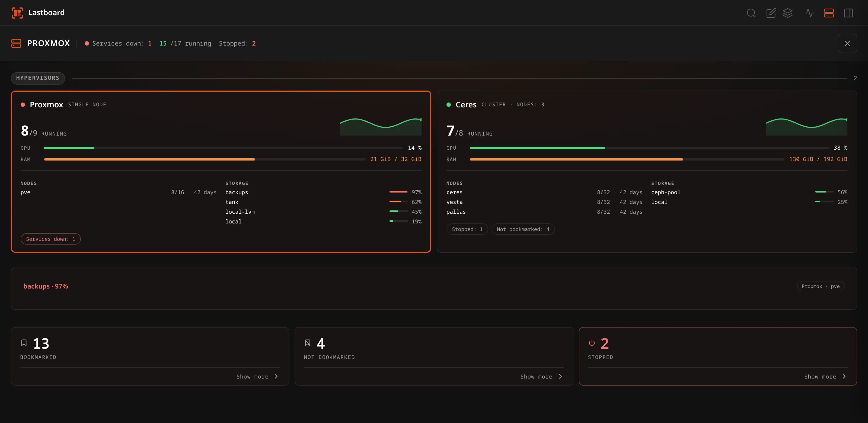Click the Services down: 1 badge
The height and width of the screenshot is (423, 868).
[50, 239]
